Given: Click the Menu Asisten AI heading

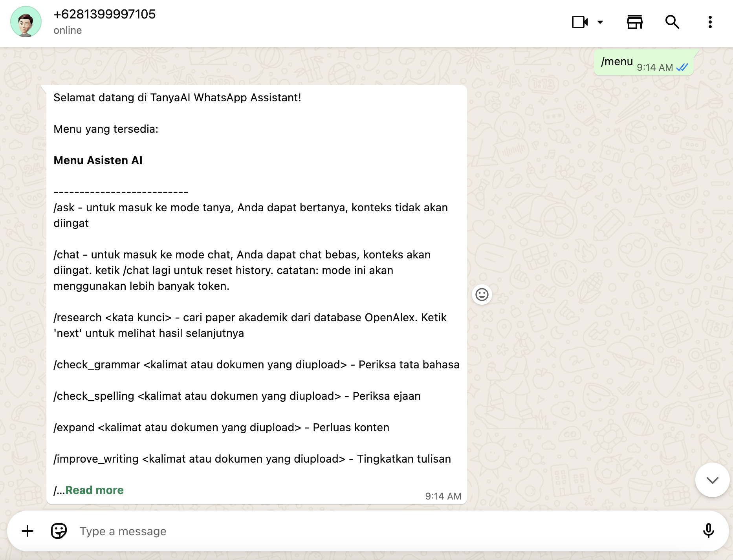Looking at the screenshot, I should pos(98,160).
